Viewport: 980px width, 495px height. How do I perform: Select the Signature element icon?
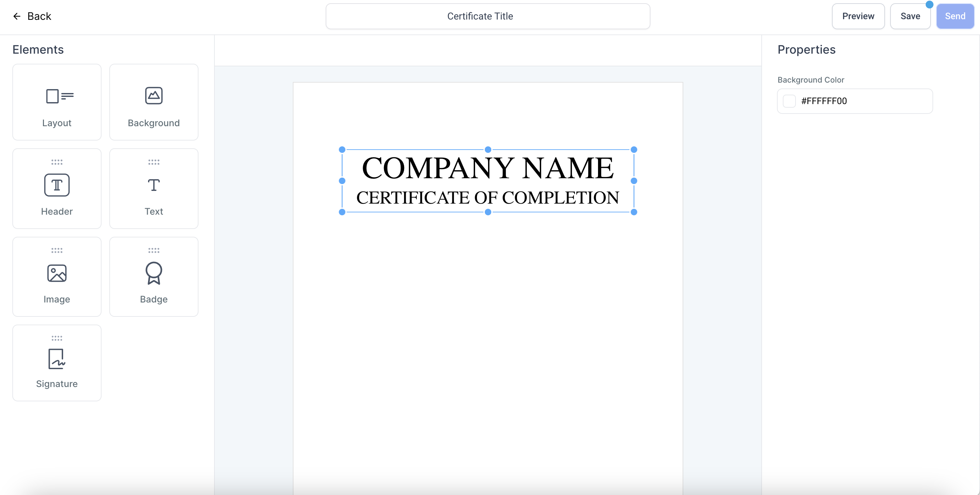(x=57, y=359)
